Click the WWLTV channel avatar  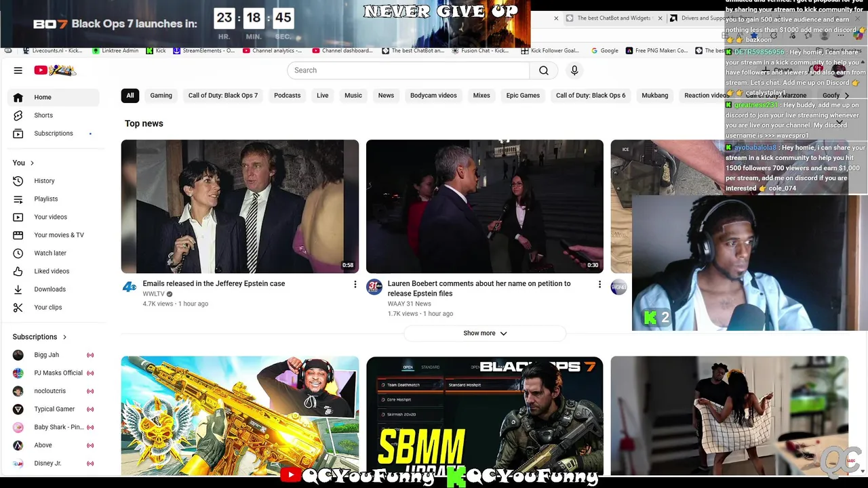[130, 287]
